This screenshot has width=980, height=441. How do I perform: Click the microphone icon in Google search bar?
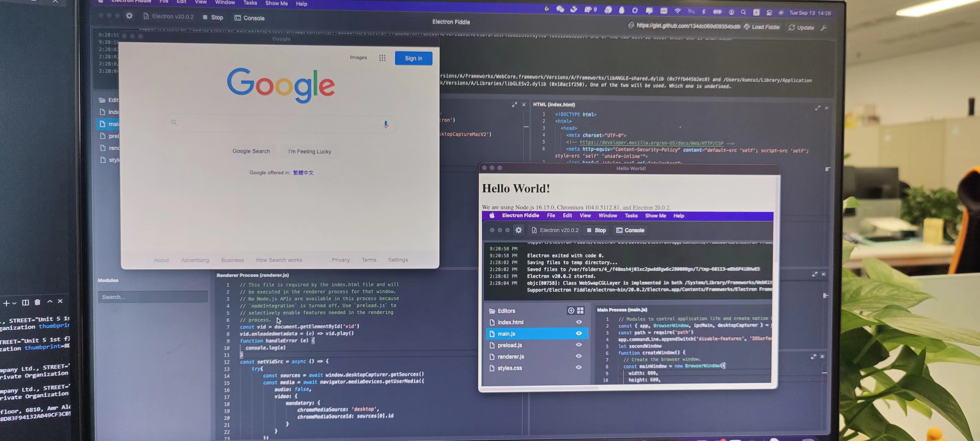pyautogui.click(x=386, y=124)
